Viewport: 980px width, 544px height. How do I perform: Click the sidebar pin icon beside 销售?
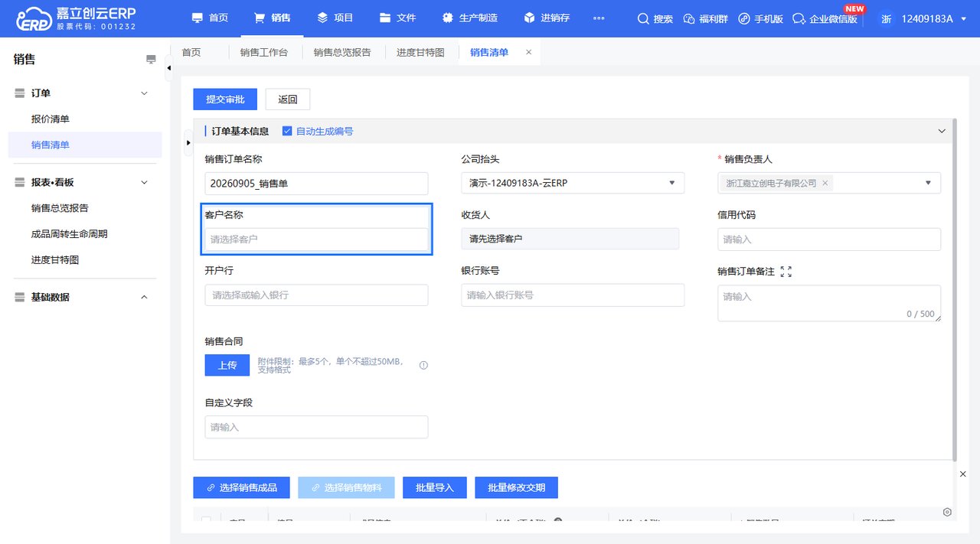point(151,60)
